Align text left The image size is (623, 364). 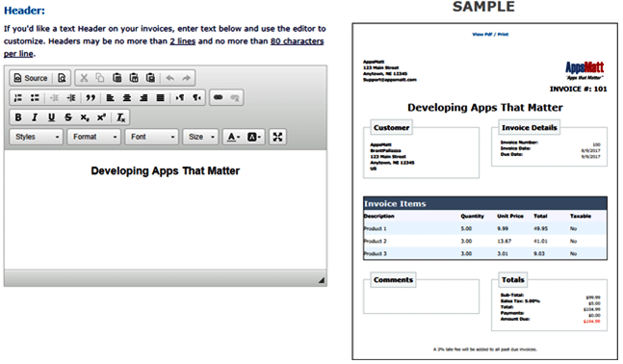click(110, 97)
